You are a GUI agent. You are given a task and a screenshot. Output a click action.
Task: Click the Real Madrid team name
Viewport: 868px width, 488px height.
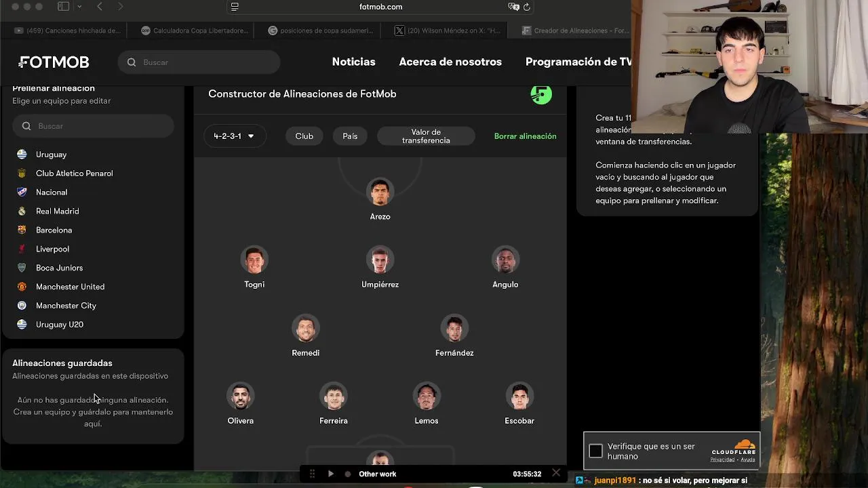coord(58,211)
